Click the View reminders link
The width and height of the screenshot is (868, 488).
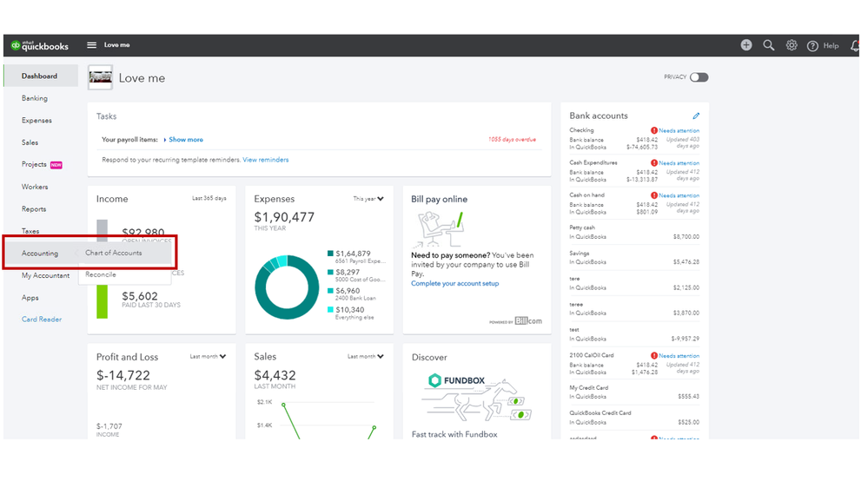[x=266, y=160]
